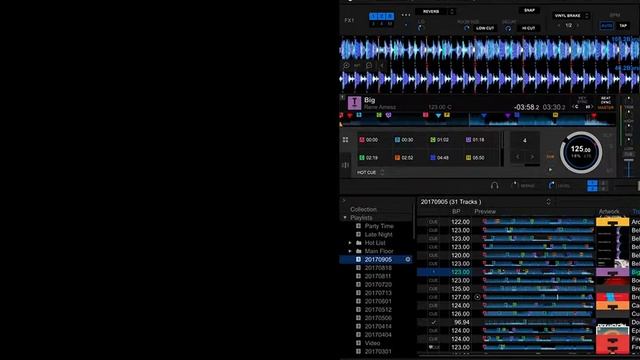Open the Video playlist
This screenshot has width=640, height=360.
click(x=372, y=343)
